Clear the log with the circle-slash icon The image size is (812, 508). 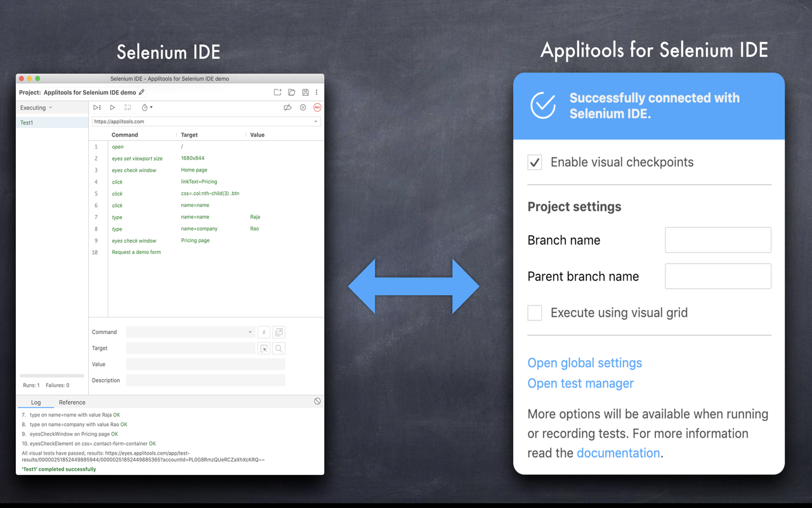pyautogui.click(x=317, y=401)
